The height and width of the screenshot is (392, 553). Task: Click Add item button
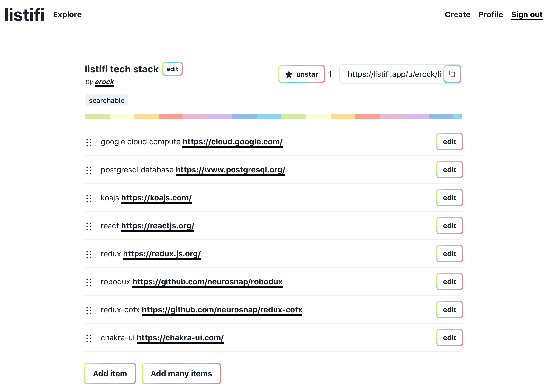click(x=110, y=373)
